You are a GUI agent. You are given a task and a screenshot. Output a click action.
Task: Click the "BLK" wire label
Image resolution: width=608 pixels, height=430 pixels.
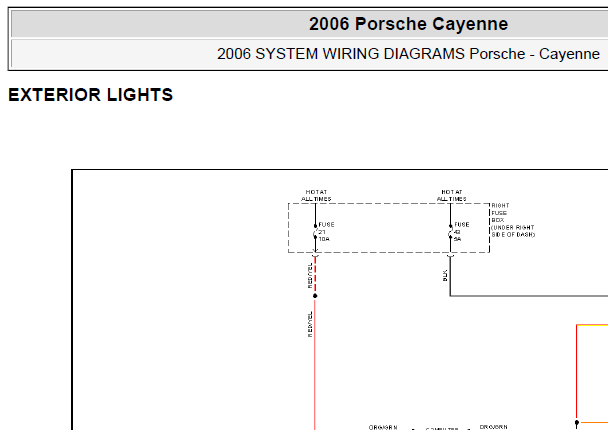(x=445, y=275)
